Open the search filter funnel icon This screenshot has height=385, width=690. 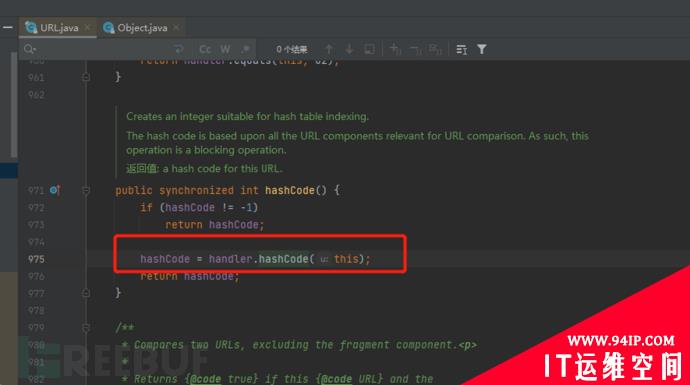pyautogui.click(x=482, y=49)
